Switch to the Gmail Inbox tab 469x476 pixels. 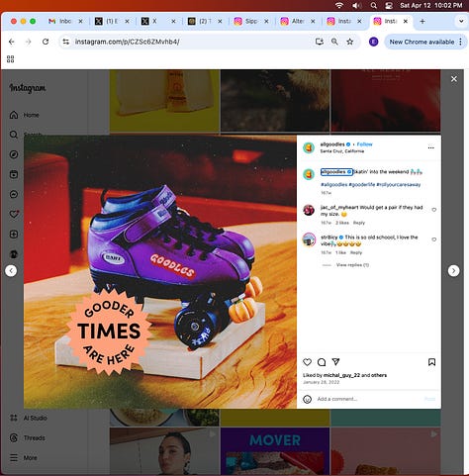tap(64, 21)
